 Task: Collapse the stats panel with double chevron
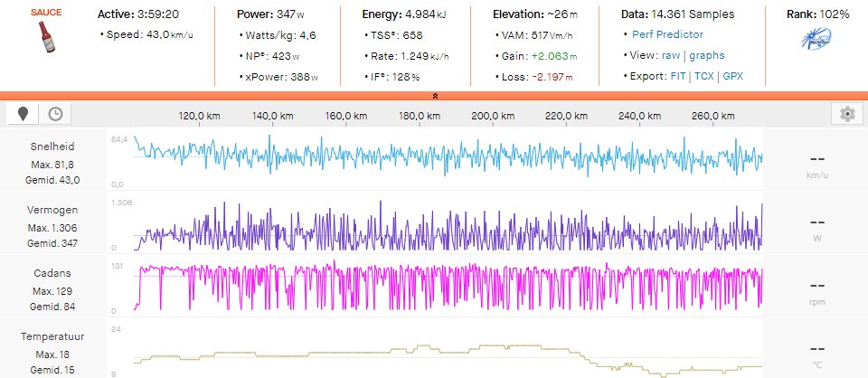click(x=435, y=96)
